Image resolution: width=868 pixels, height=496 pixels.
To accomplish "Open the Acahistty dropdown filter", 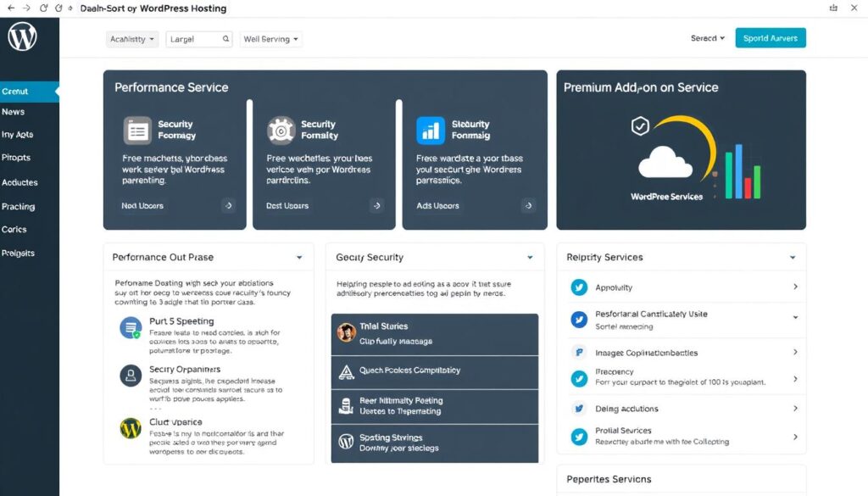I will [x=132, y=39].
